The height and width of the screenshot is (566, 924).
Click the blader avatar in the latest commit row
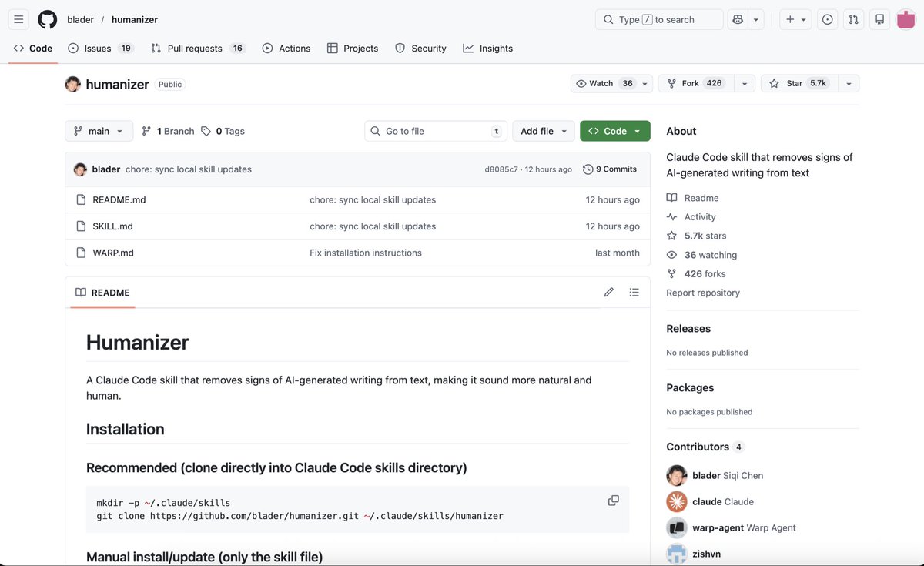80,169
